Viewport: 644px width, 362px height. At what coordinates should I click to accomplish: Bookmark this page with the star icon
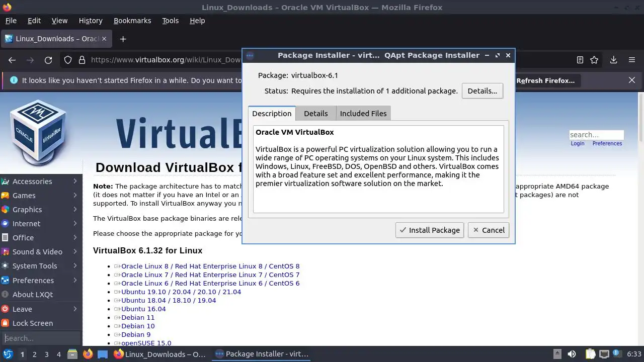(x=594, y=60)
